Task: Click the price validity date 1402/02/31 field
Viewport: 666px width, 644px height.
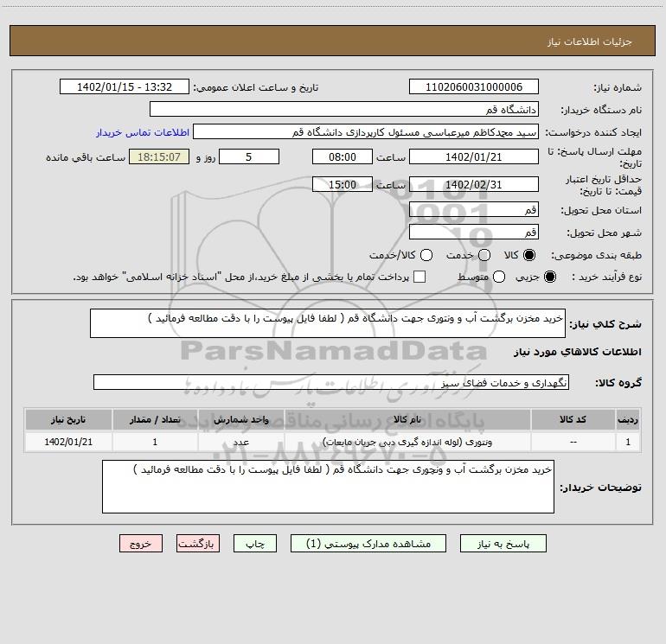Action: click(x=474, y=184)
